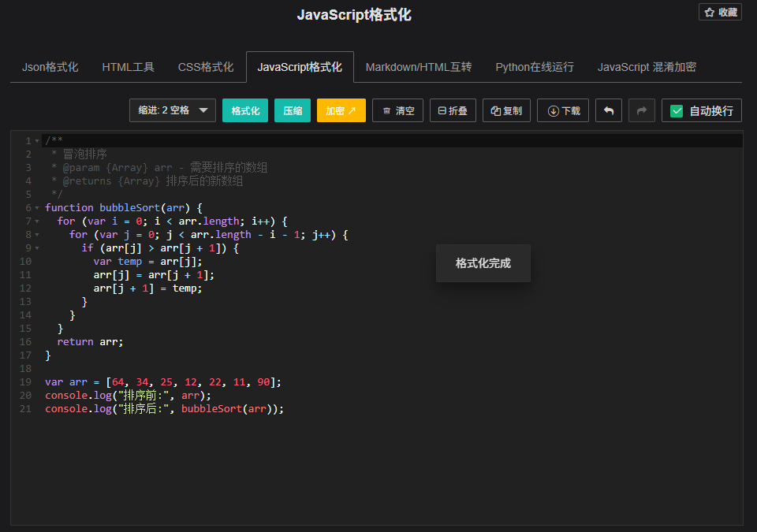Collapse all code using 折叠 icon
The image size is (757, 532).
coord(453,110)
